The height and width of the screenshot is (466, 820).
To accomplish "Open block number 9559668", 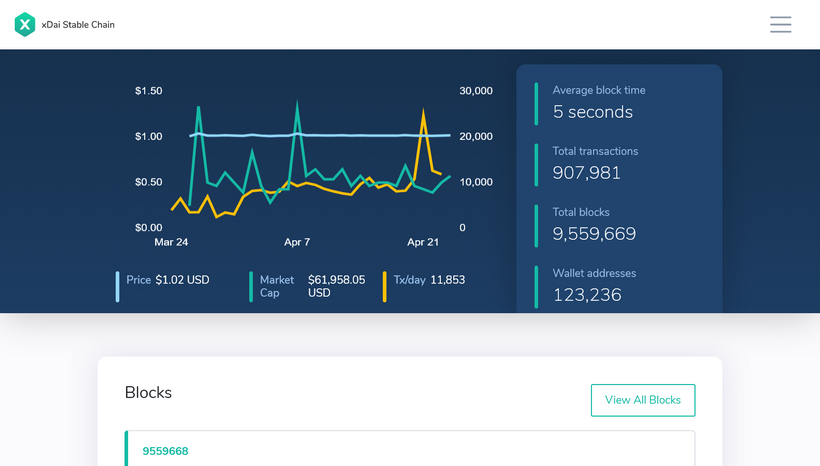I will pos(165,451).
